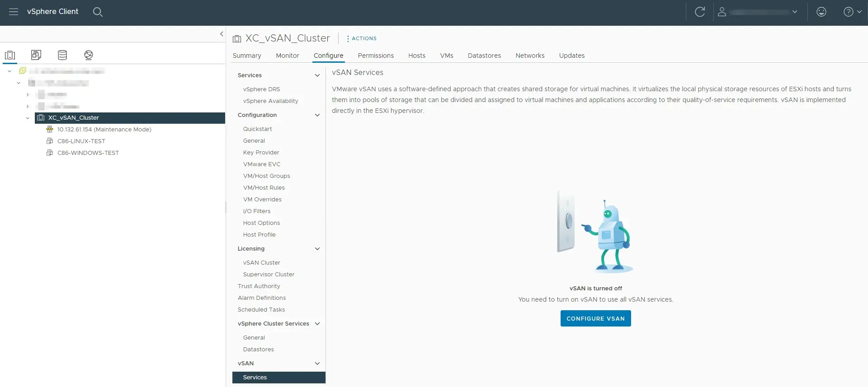Collapse the Configuration section
This screenshot has width=868, height=387.
coord(317,115)
